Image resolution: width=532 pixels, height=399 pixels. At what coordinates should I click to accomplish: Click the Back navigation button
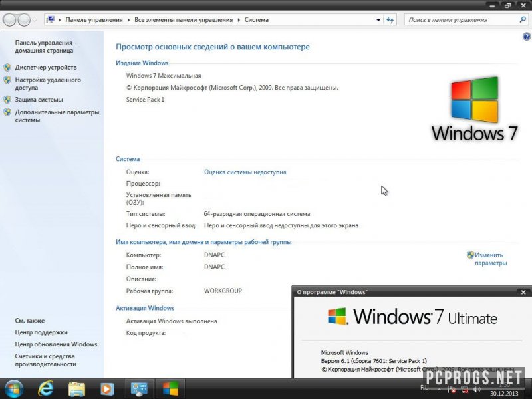coord(9,20)
